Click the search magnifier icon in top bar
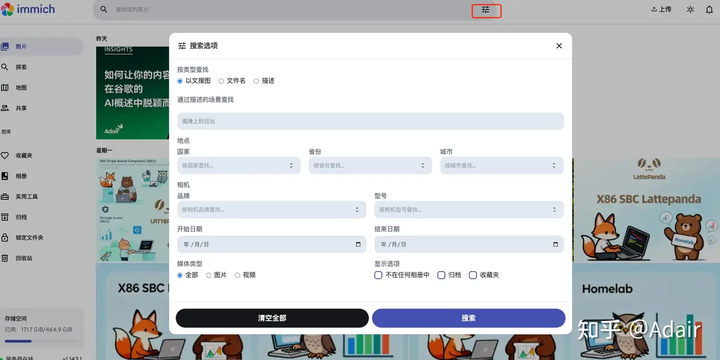Image resolution: width=720 pixels, height=360 pixels. pos(104,9)
